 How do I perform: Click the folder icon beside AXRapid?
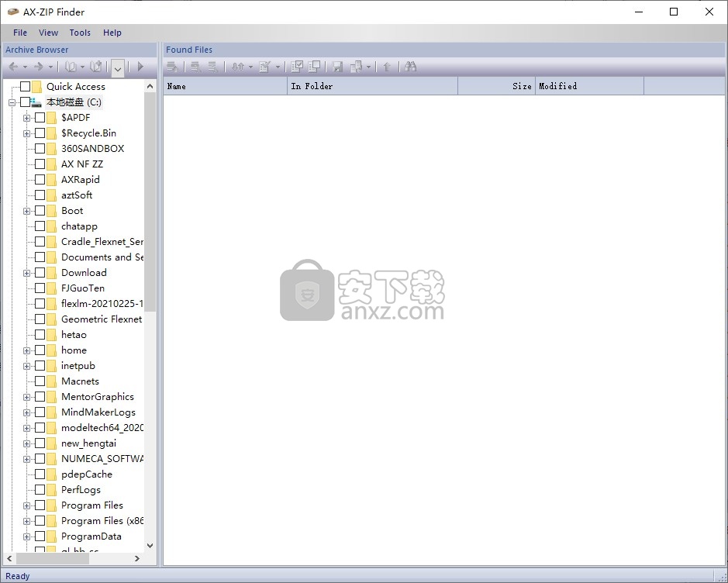(51, 180)
